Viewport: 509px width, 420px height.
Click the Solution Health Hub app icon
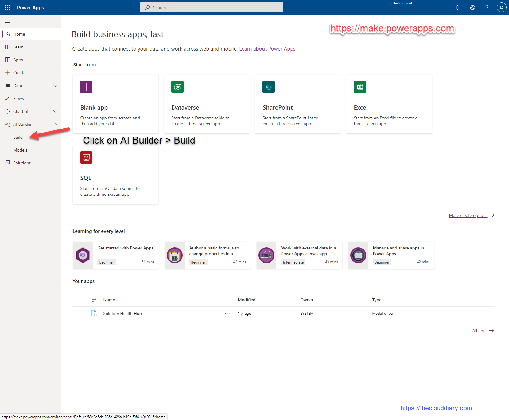tap(94, 313)
